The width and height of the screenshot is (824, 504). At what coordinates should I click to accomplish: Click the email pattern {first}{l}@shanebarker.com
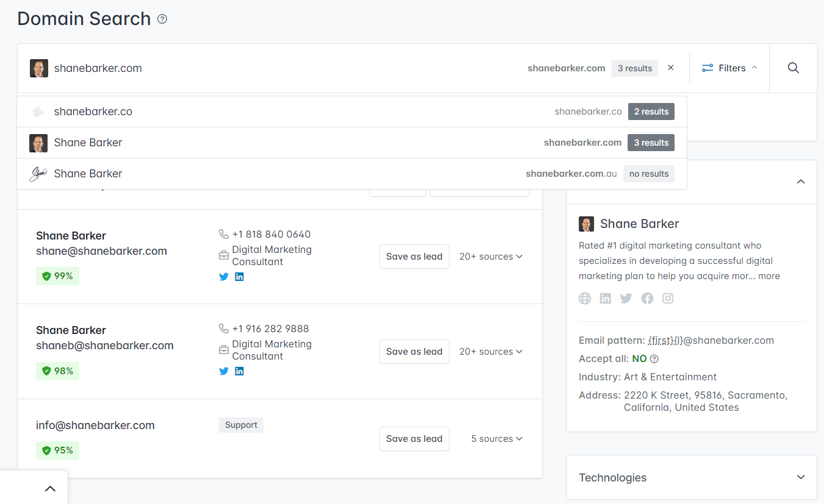[711, 341]
